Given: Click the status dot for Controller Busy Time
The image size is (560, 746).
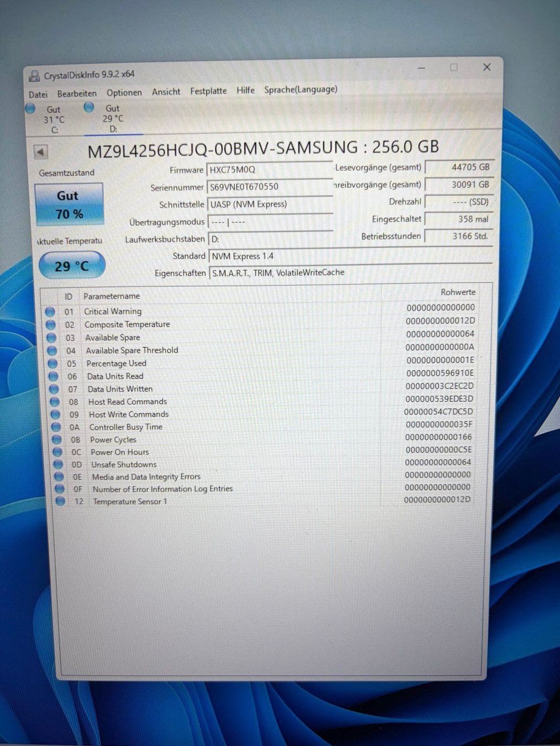Looking at the screenshot, I should pos(56,427).
